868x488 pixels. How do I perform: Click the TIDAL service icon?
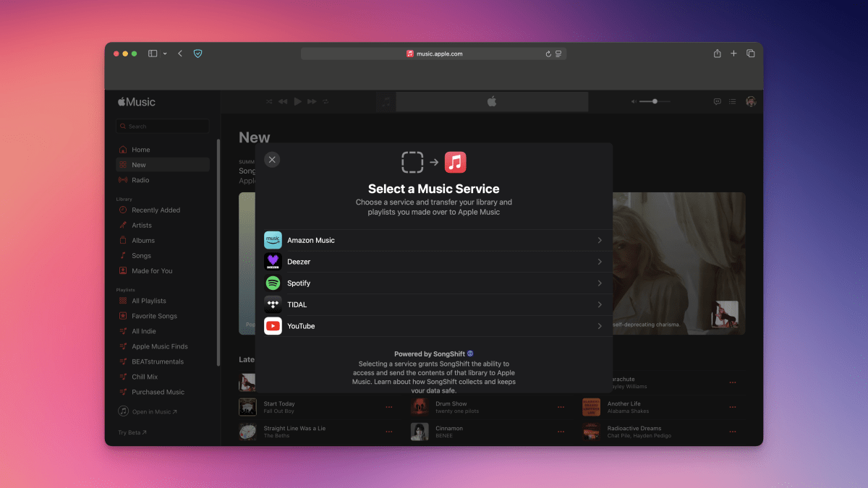pos(273,304)
